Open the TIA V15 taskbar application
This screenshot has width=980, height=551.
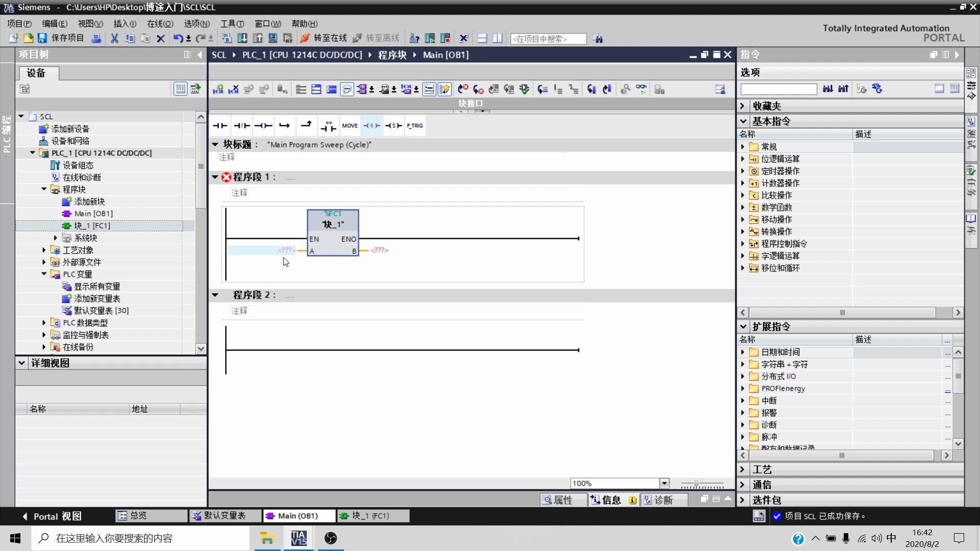(x=299, y=538)
